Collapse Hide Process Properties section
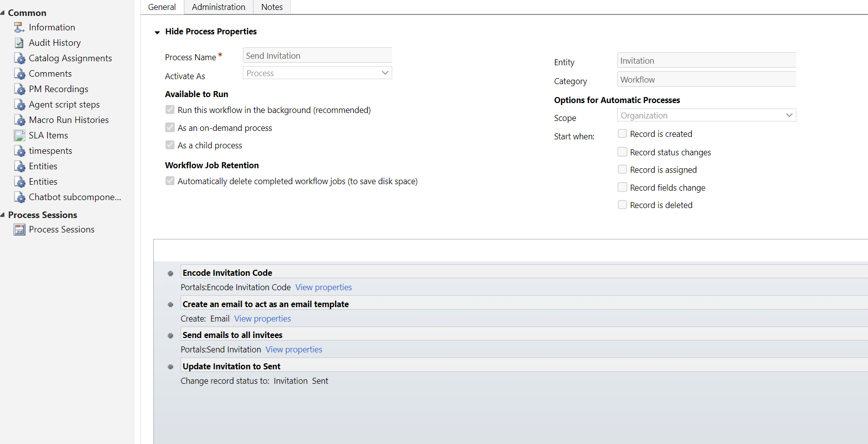The width and height of the screenshot is (868, 444). tap(157, 32)
